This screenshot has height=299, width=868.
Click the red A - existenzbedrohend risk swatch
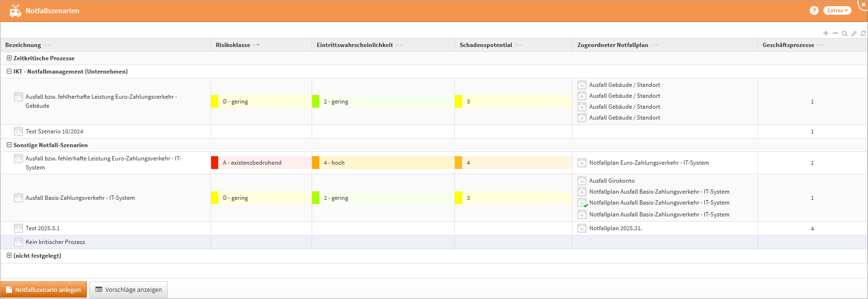[x=215, y=163]
